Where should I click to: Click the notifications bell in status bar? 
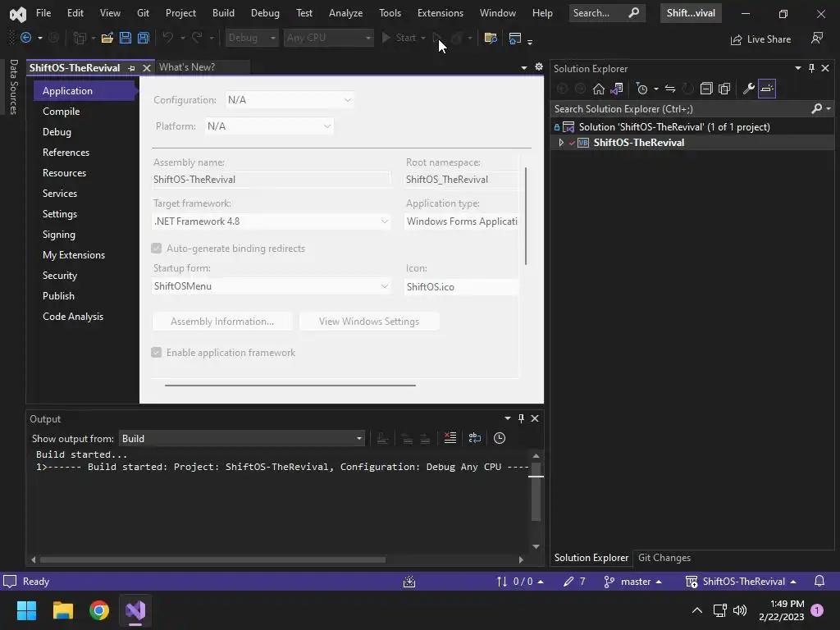point(819,582)
